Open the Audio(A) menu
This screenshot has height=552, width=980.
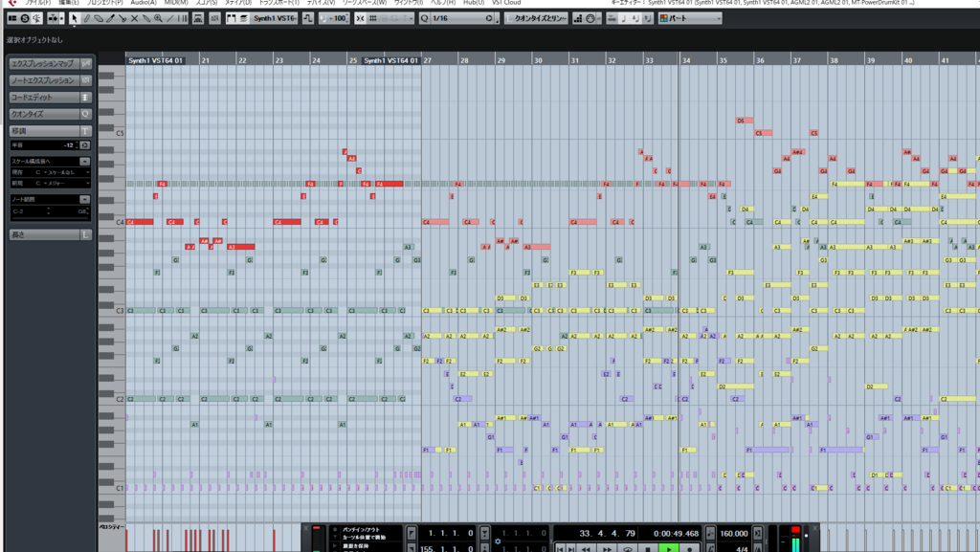144,3
